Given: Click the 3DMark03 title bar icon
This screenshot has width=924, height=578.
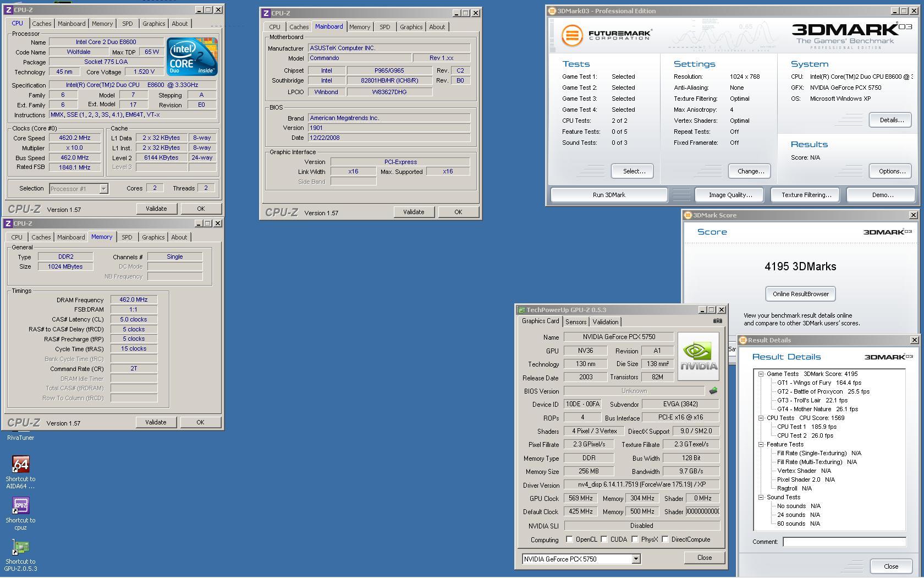Looking at the screenshot, I should pyautogui.click(x=552, y=11).
